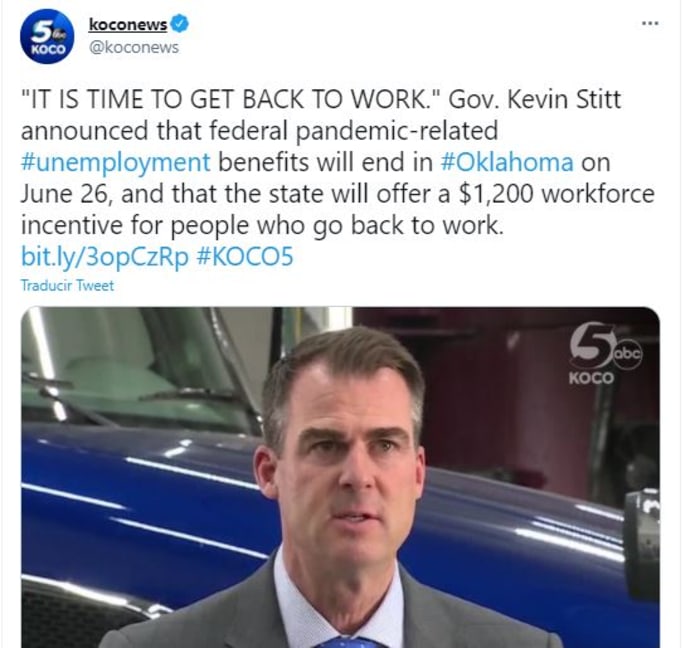
Task: Click the blue verified badge
Action: point(180,24)
